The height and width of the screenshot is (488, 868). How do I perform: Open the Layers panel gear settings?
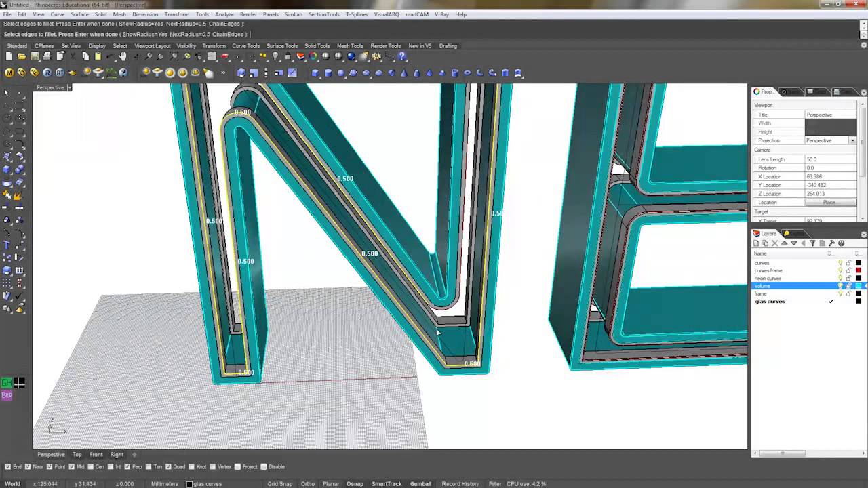pyautogui.click(x=863, y=234)
